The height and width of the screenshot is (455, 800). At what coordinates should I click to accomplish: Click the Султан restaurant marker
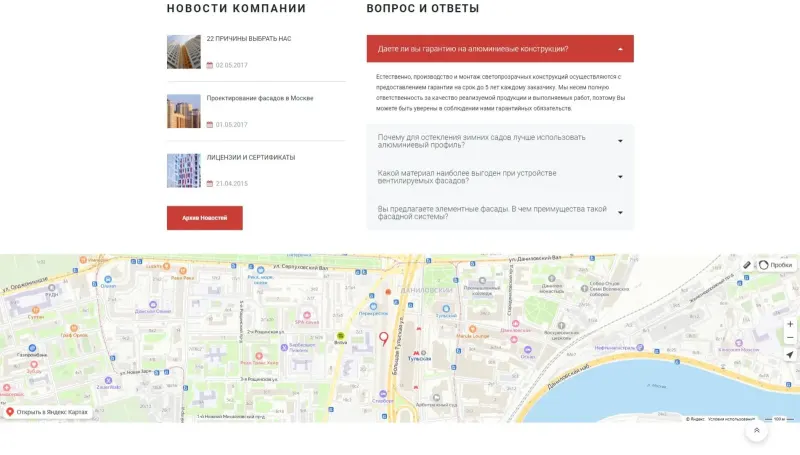click(36, 310)
